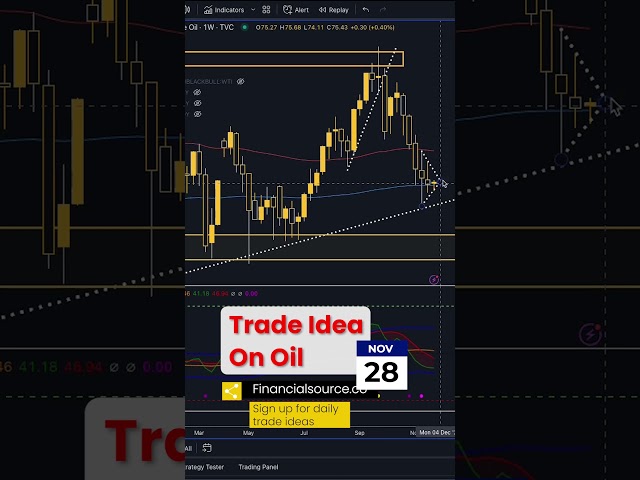Viewport: 640px width, 480px height.
Task: Start bar Replay mode
Action: 333,10
